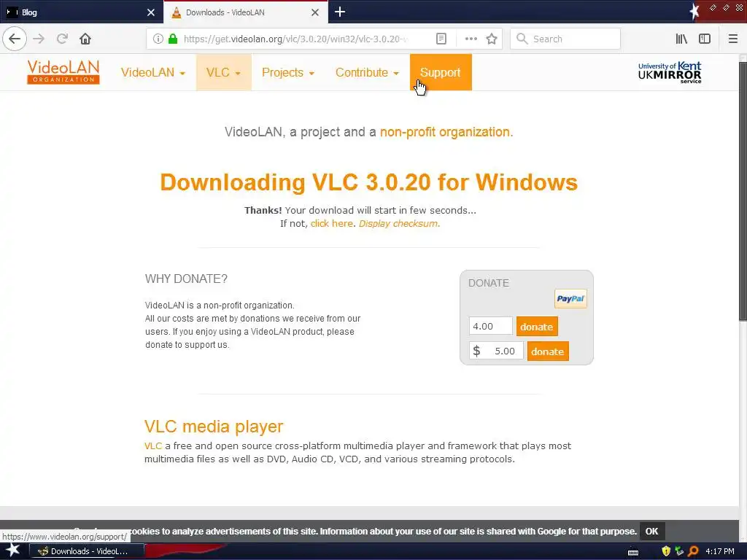
Task: Expand the VLC dropdown menu
Action: pyautogui.click(x=223, y=72)
